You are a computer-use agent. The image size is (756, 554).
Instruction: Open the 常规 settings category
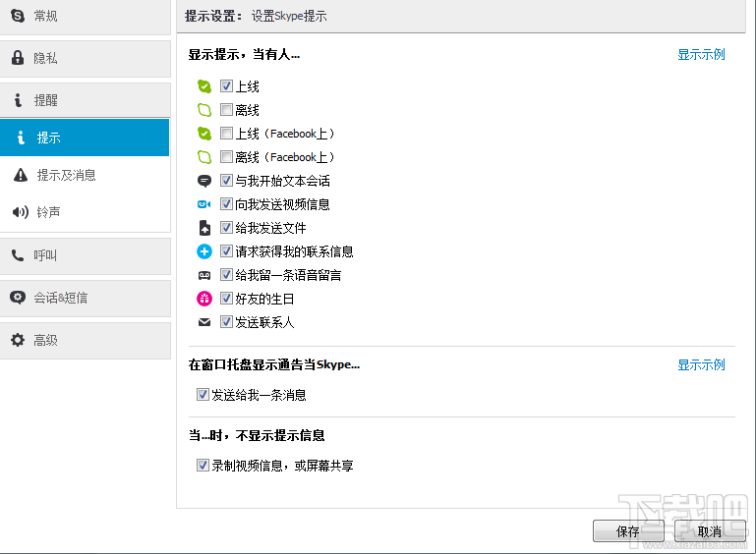click(x=85, y=17)
